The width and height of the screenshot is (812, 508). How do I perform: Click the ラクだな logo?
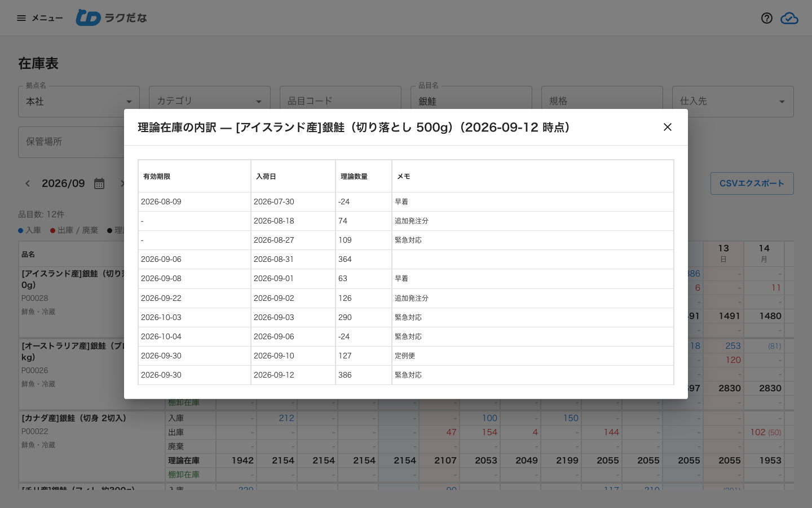coord(111,18)
